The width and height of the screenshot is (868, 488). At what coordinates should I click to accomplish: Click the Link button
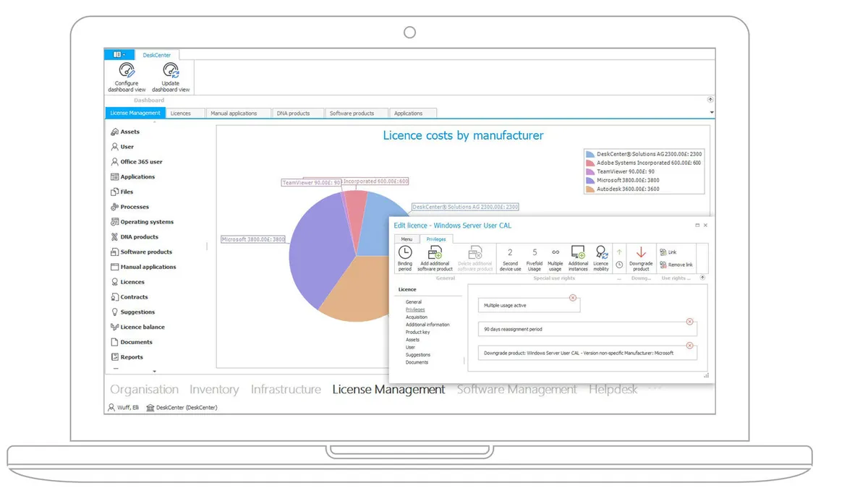point(668,252)
